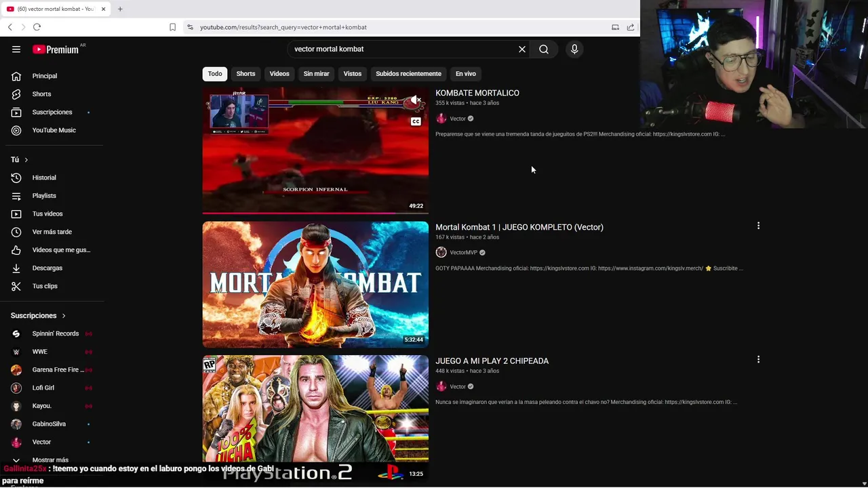Seek in the KOMBATE MORTALICO preview progress bar
Image resolution: width=868 pixels, height=488 pixels.
[315, 212]
